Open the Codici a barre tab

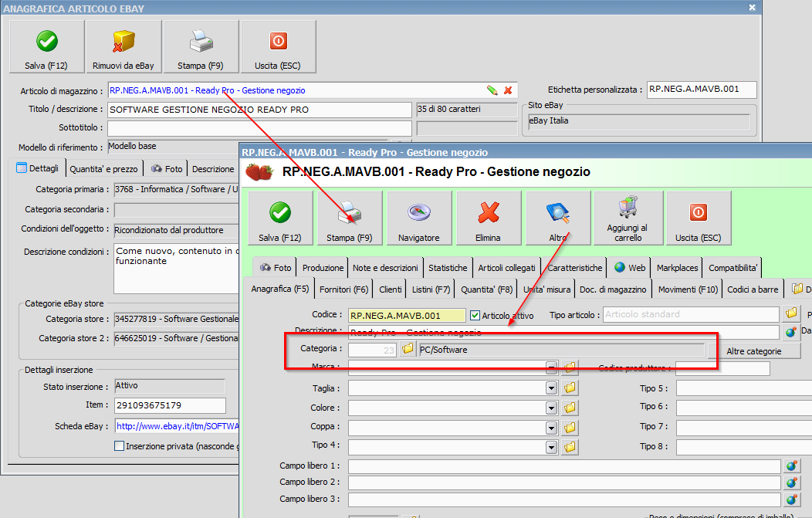[753, 289]
